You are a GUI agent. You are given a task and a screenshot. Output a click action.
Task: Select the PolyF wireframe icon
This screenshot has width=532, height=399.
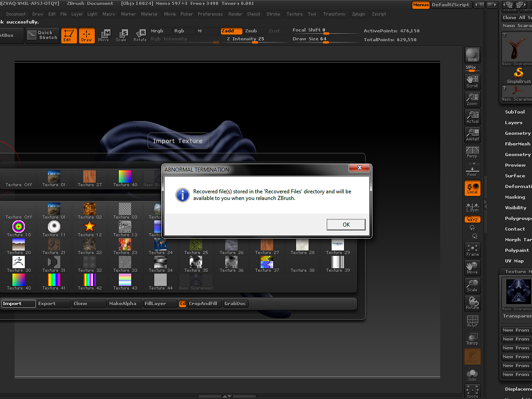point(472,321)
